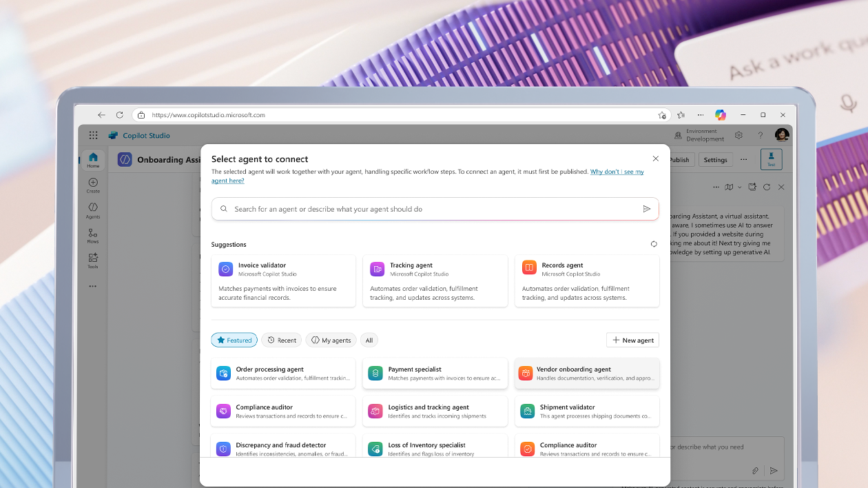Filter agents by My agents
The image size is (868, 488).
[331, 340]
